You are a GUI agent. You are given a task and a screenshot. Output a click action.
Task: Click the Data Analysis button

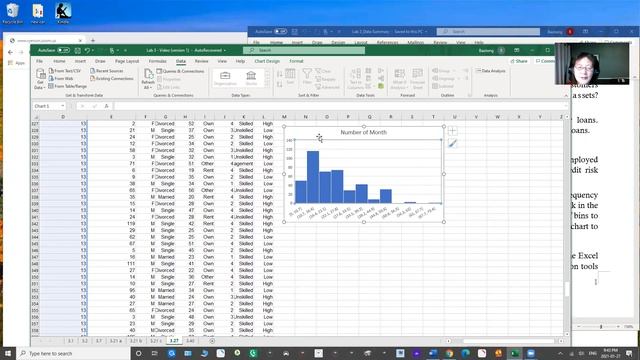[491, 71]
